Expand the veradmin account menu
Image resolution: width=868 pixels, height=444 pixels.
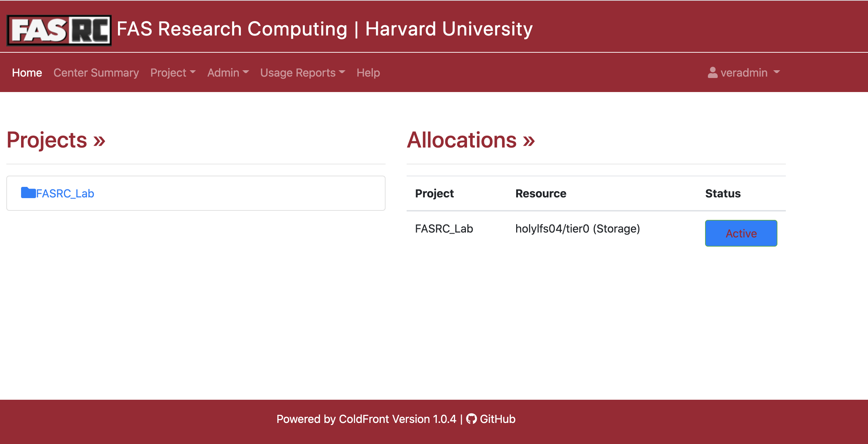(744, 73)
